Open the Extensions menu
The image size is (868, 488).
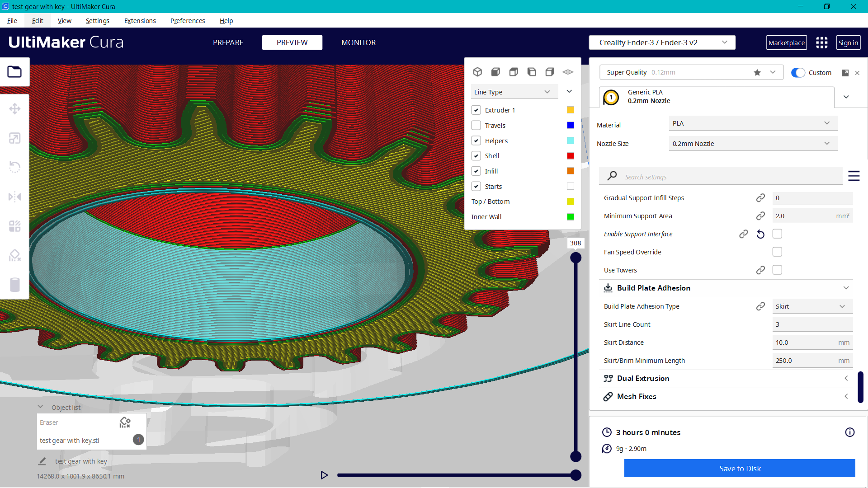140,21
